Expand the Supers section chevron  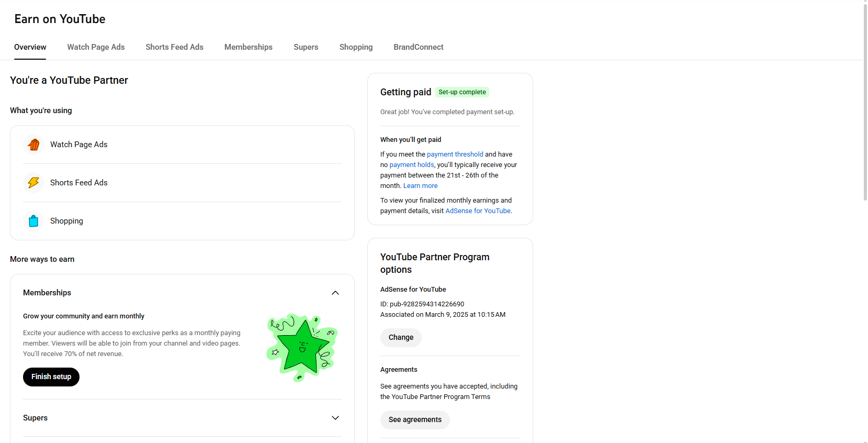[x=335, y=418]
